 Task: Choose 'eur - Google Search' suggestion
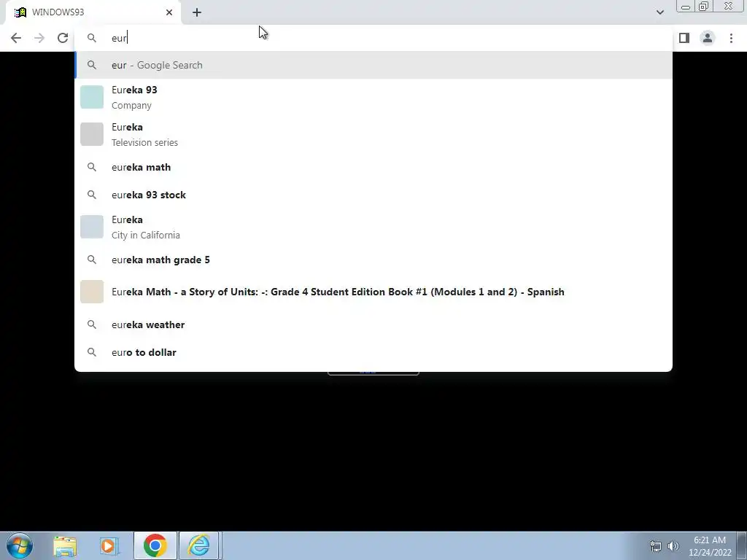[373, 65]
